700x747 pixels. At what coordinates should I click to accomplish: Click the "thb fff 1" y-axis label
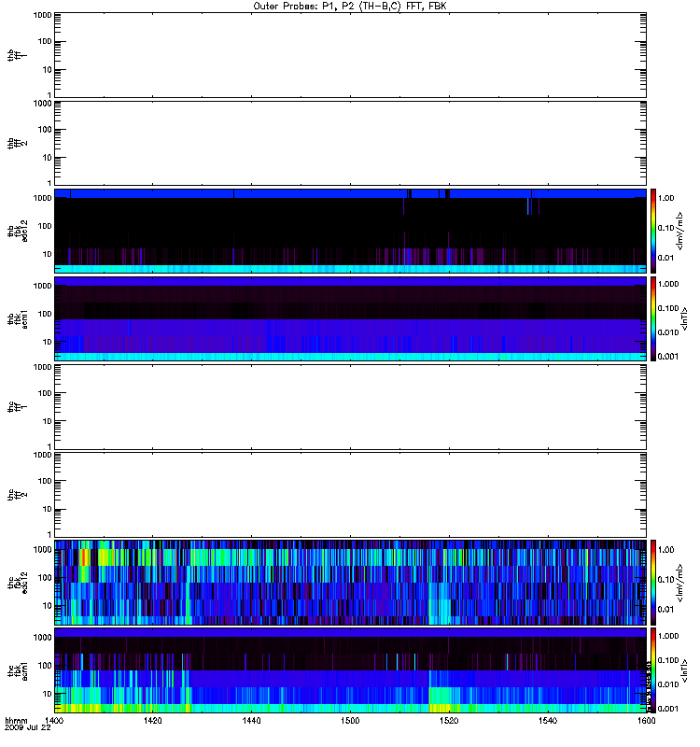18,55
